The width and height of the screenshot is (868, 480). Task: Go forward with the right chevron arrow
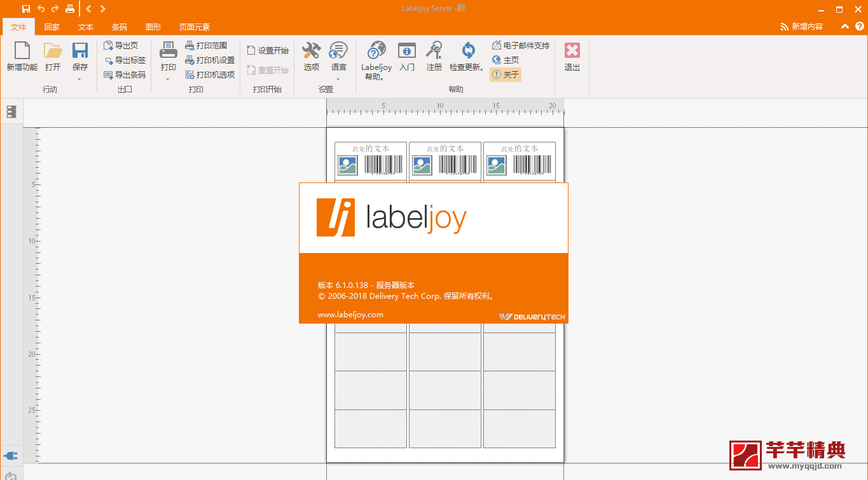[x=103, y=9]
